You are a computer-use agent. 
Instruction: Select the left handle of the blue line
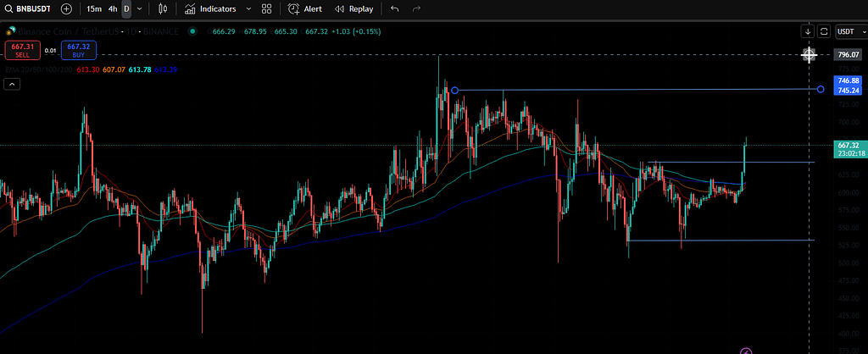pyautogui.click(x=455, y=90)
